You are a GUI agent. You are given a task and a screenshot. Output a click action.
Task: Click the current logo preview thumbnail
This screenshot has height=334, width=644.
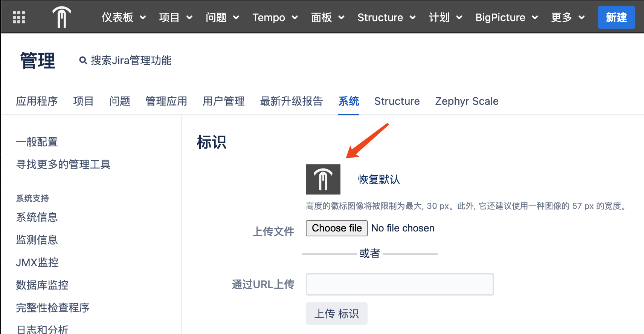pos(323,179)
